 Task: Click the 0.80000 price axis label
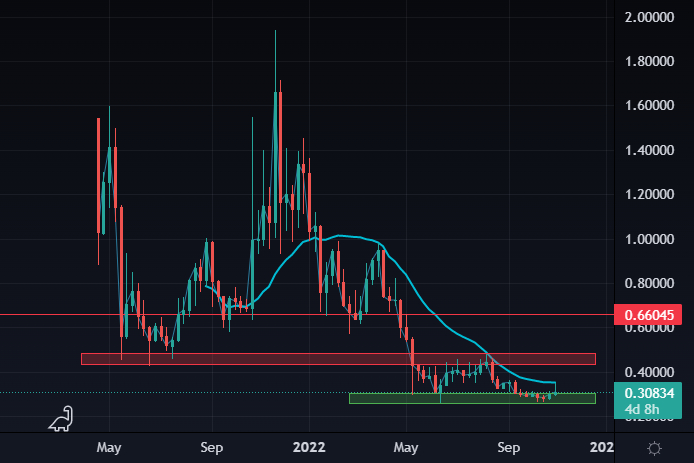click(x=649, y=283)
